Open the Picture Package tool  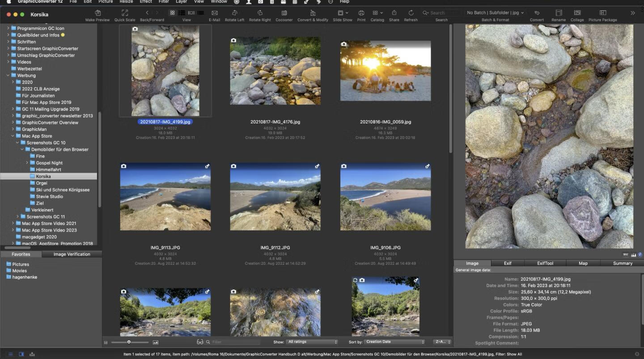click(x=602, y=13)
